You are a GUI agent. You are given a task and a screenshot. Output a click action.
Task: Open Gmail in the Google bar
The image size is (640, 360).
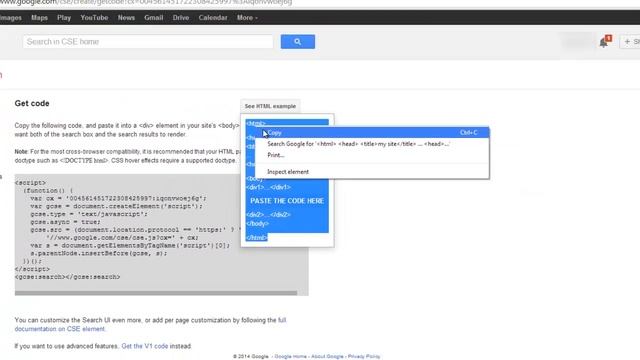coord(153,18)
